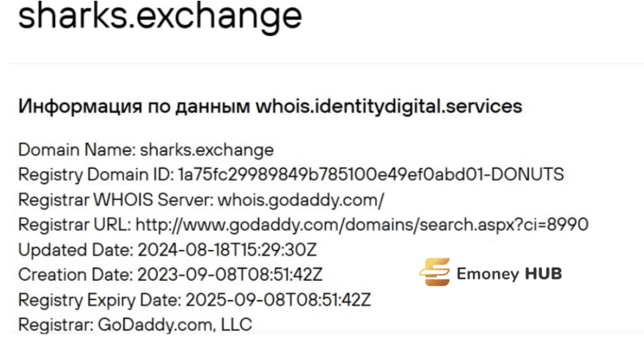Click the whois.identitydigital.services heading
The height and width of the screenshot is (349, 644).
click(x=389, y=106)
